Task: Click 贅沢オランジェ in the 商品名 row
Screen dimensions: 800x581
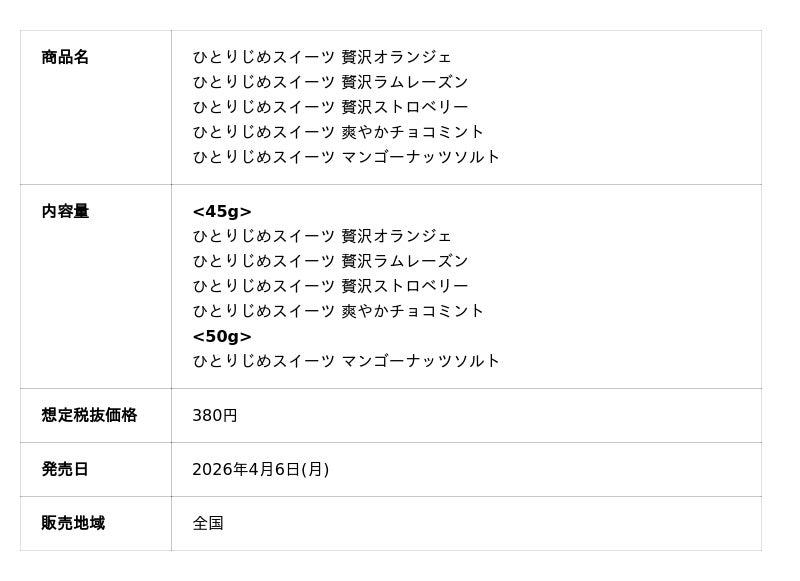Action: [x=396, y=57]
